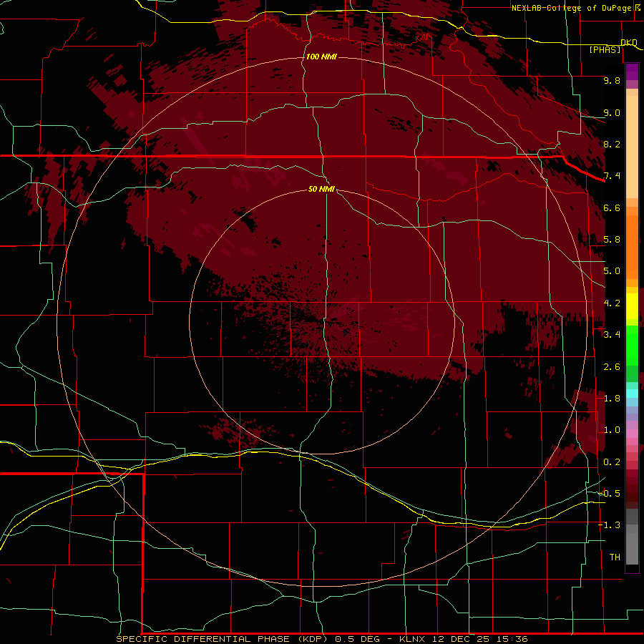Click the 0.2 scale value

(x=612, y=462)
